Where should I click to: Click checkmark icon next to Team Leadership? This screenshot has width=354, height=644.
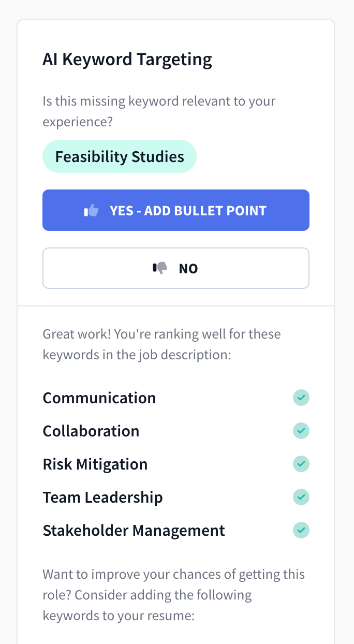coord(301,497)
